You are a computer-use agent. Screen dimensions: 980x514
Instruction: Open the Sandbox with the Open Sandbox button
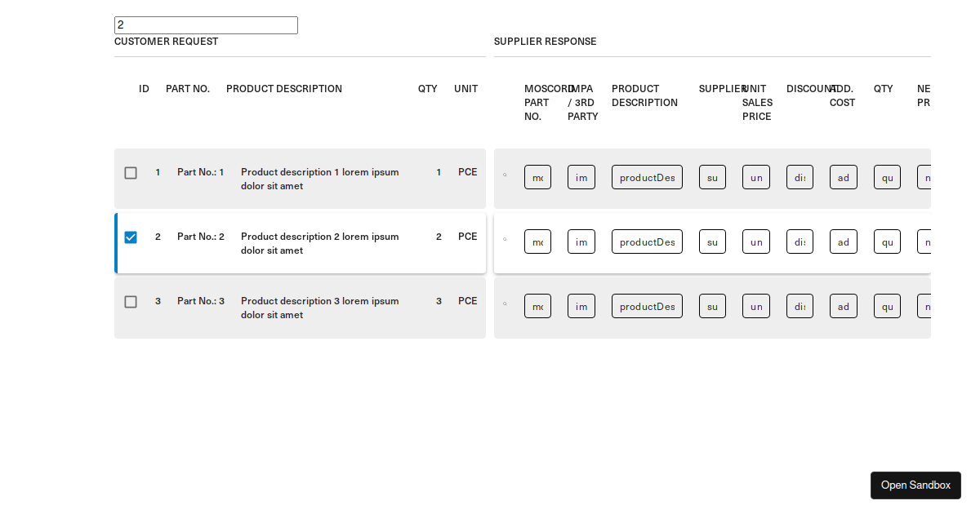(x=915, y=485)
